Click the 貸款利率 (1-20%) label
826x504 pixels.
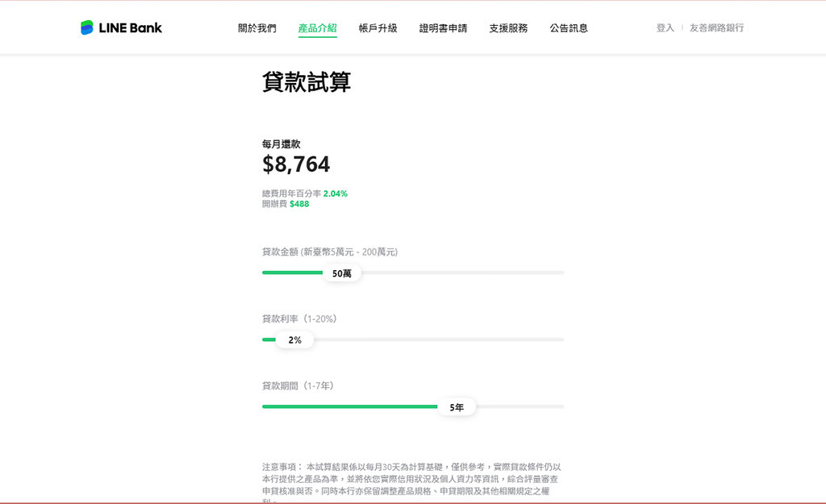pyautogui.click(x=299, y=319)
